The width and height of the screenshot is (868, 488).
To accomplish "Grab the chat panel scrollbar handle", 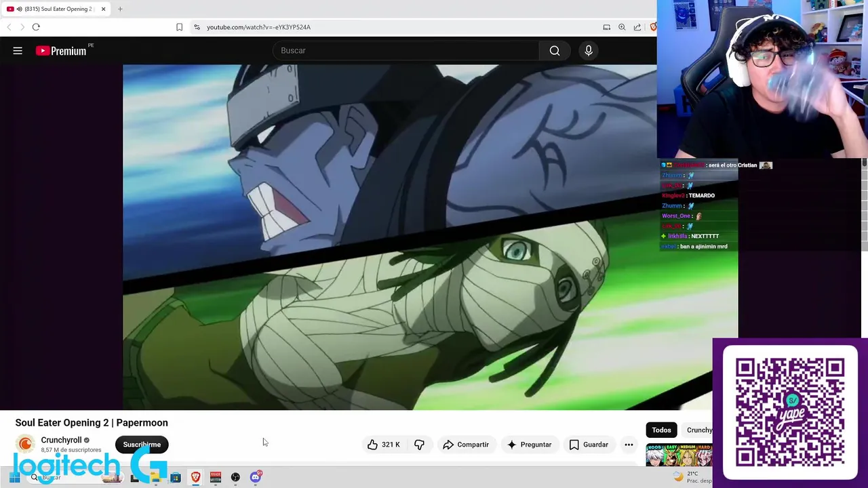I will click(x=864, y=163).
